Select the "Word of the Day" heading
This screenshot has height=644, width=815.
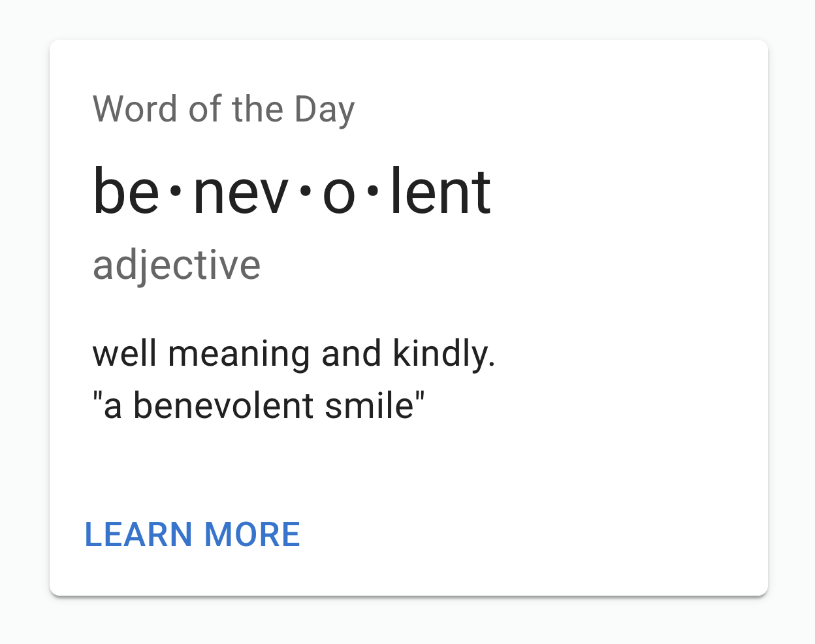coord(224,109)
